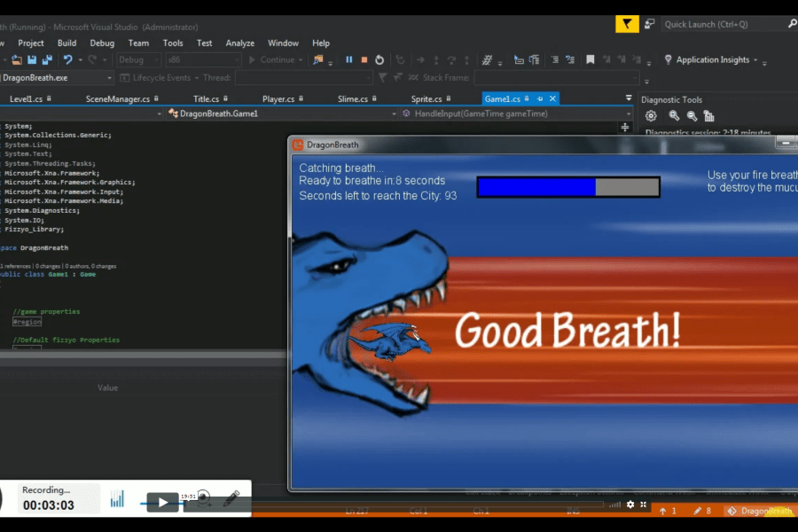Click the yellow notifications filter flag
Viewport: 798px width, 532px height.
(x=627, y=24)
